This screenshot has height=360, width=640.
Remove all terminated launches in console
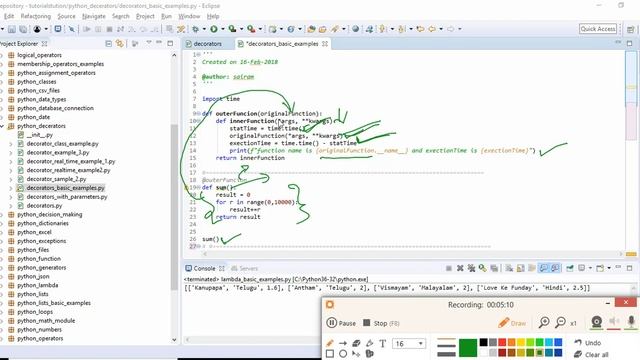click(471, 268)
